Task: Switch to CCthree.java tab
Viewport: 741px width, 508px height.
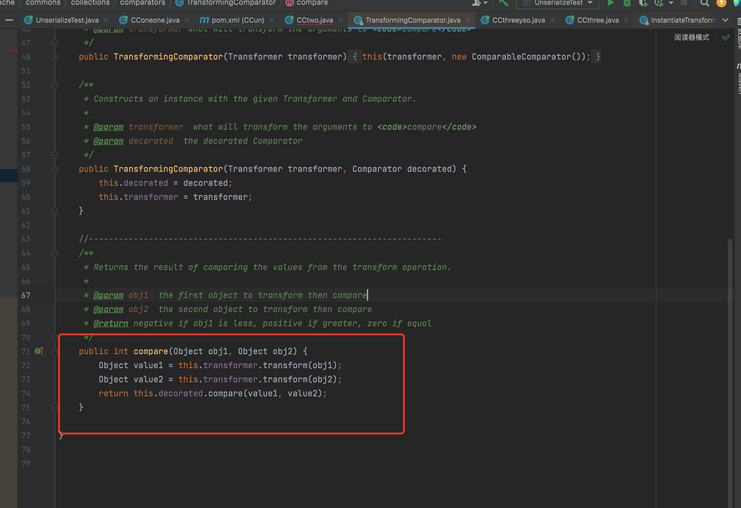Action: pos(598,20)
